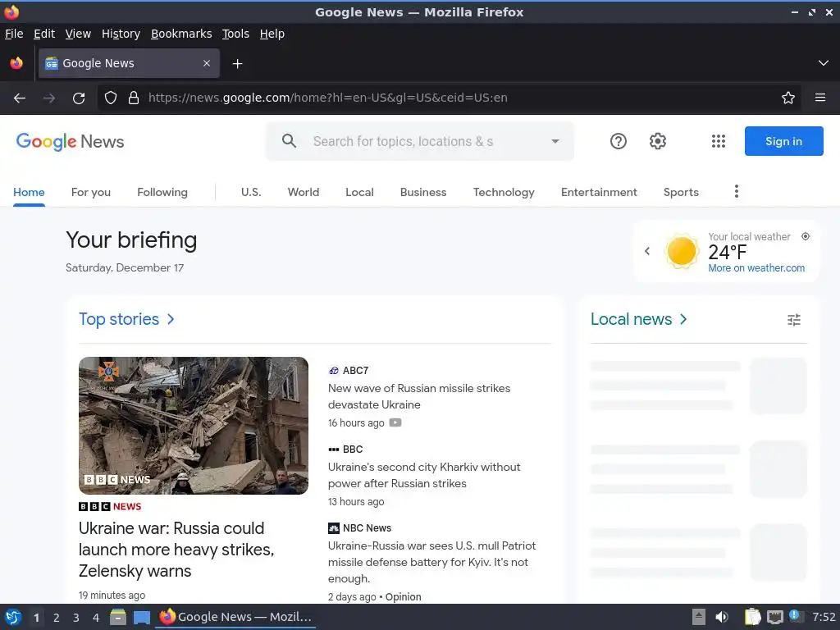Open the Technology section
The image size is (840, 630).
click(x=504, y=192)
